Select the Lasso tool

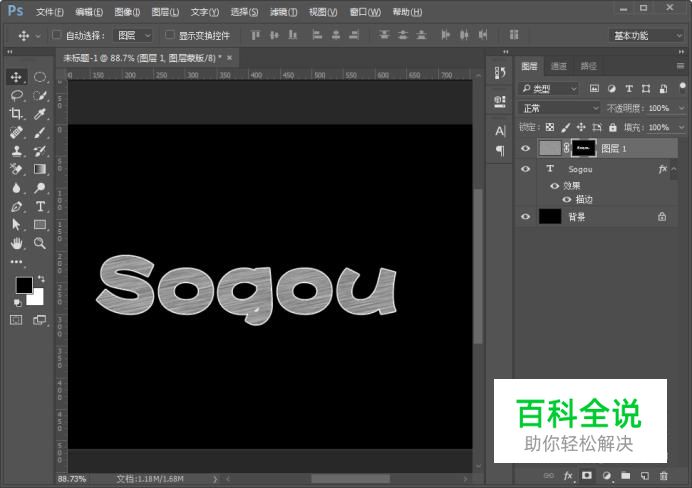pos(16,95)
